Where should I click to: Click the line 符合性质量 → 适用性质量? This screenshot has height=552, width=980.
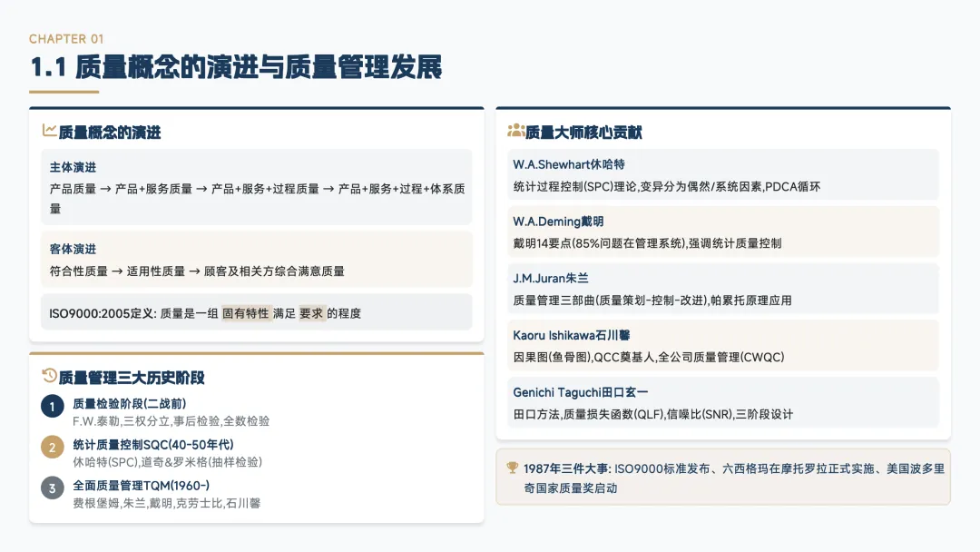197,271
